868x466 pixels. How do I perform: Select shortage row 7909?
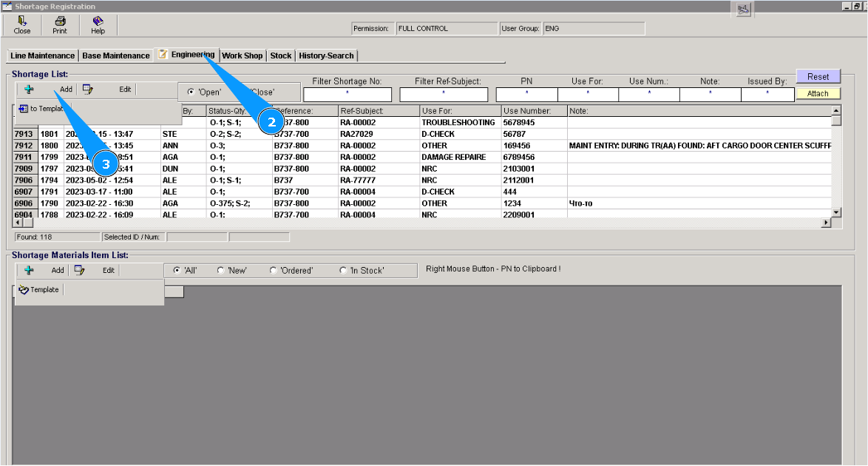pos(422,169)
